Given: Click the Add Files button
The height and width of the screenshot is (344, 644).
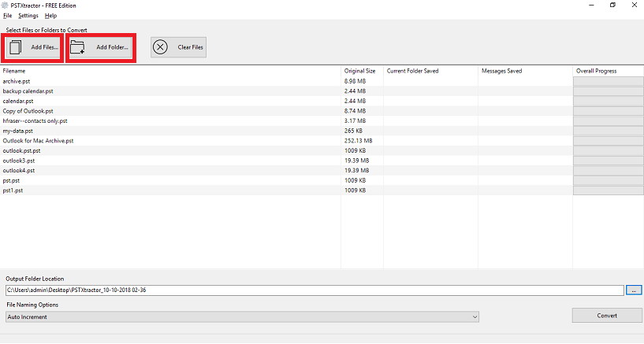Looking at the screenshot, I should click(x=33, y=47).
